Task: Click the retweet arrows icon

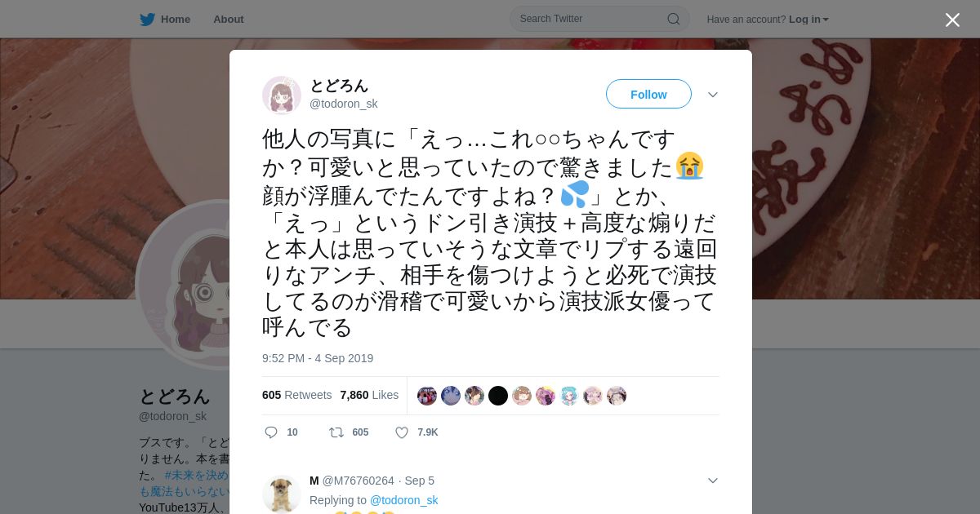Action: click(336, 432)
